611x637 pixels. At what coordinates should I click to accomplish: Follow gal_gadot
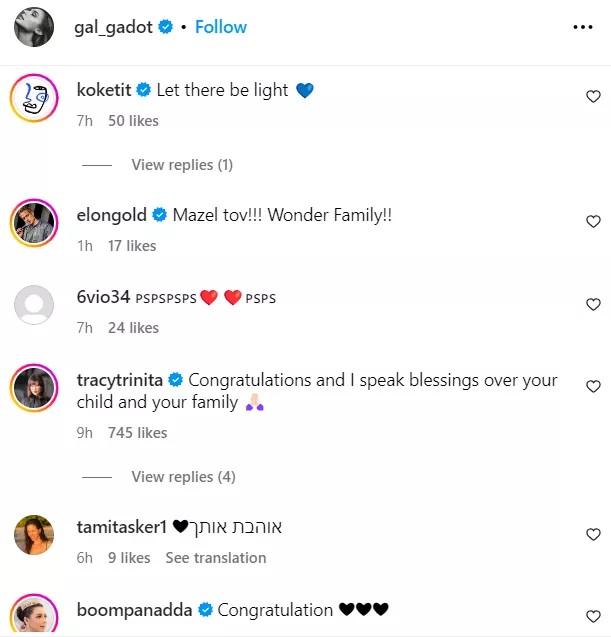pos(221,27)
